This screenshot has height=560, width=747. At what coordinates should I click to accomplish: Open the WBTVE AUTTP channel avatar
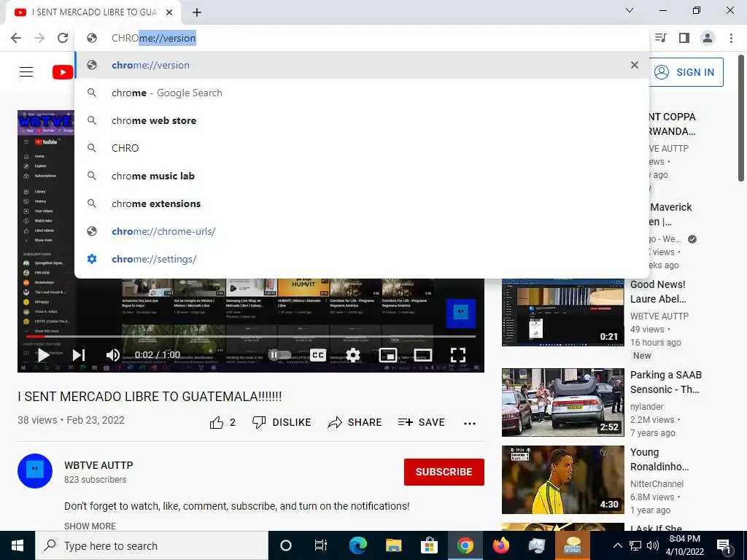pos(35,471)
